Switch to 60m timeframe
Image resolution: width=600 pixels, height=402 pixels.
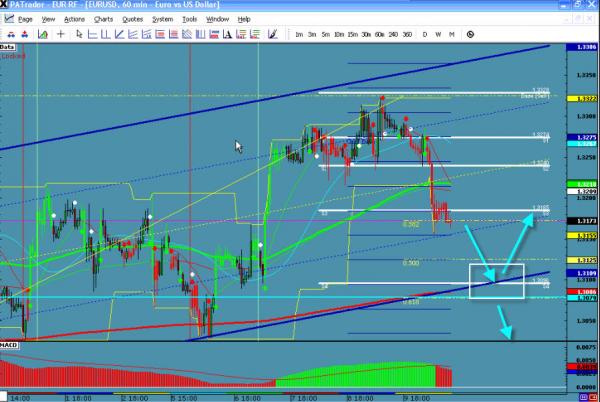(380, 34)
